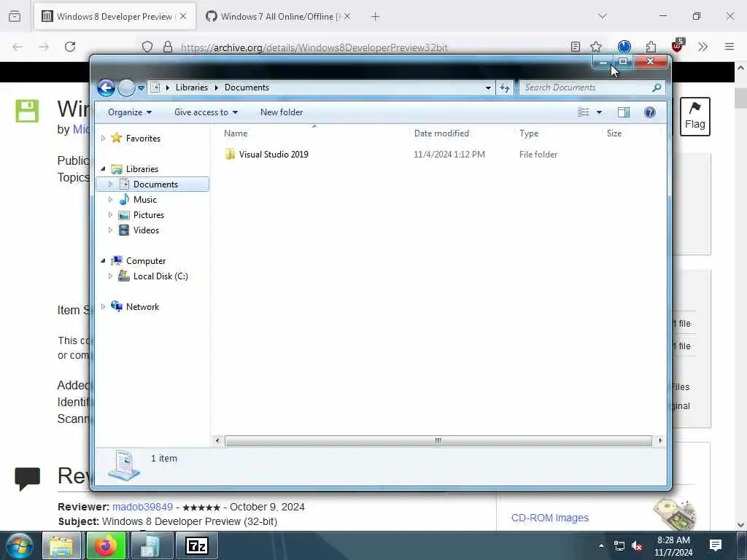Sort by the Name column header
This screenshot has height=560, width=747.
click(x=236, y=133)
